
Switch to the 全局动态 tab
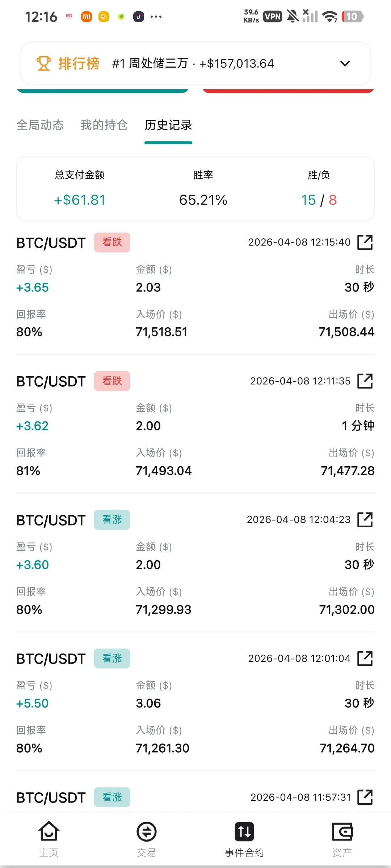[40, 125]
